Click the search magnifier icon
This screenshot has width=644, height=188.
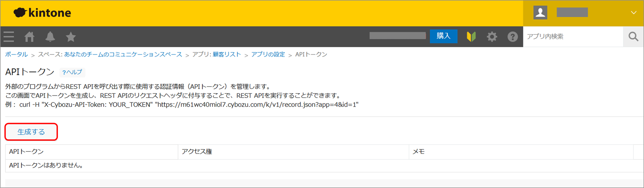coord(634,37)
